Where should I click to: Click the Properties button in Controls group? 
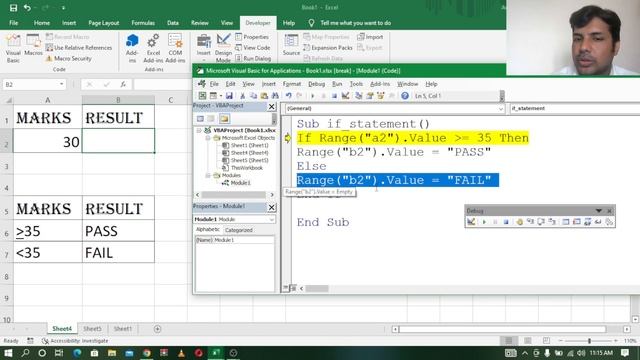click(252, 37)
